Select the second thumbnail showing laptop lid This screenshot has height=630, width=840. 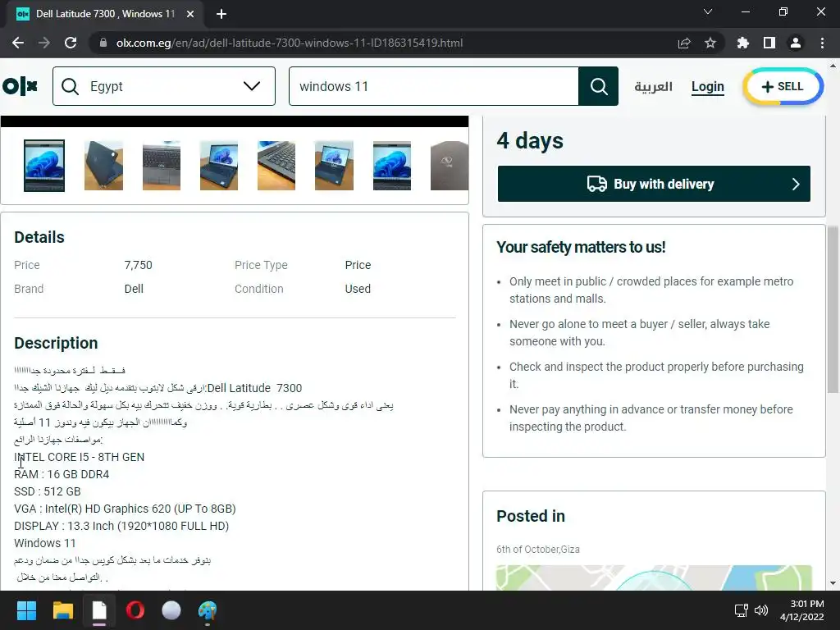point(103,166)
